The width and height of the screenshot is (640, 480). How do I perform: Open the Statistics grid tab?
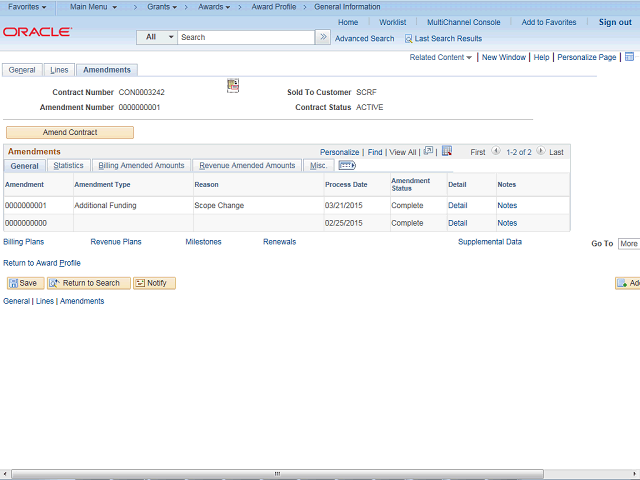[68, 165]
